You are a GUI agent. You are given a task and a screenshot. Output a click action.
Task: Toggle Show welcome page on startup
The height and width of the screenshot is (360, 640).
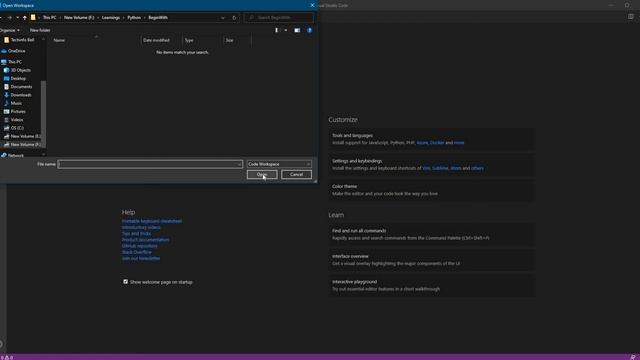(x=125, y=282)
